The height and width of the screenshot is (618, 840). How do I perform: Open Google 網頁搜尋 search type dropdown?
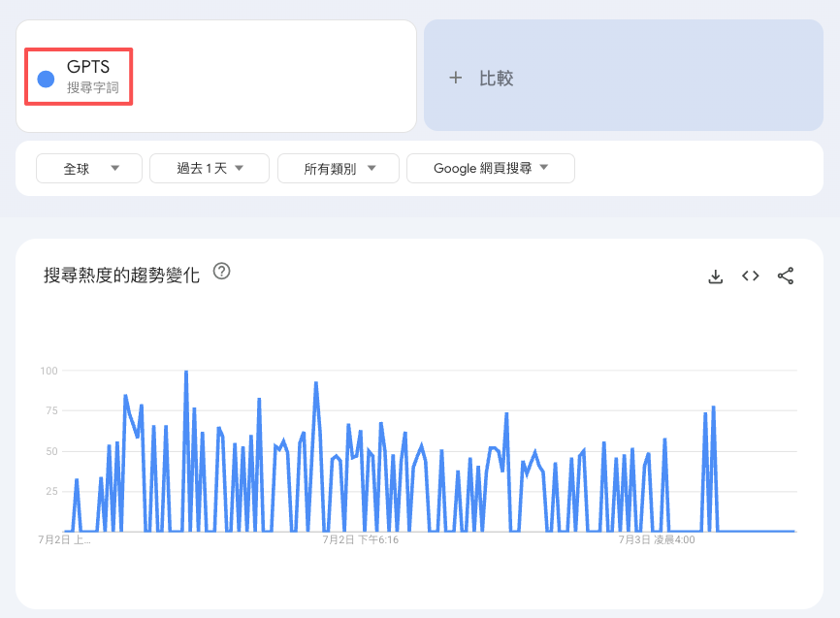(x=490, y=168)
